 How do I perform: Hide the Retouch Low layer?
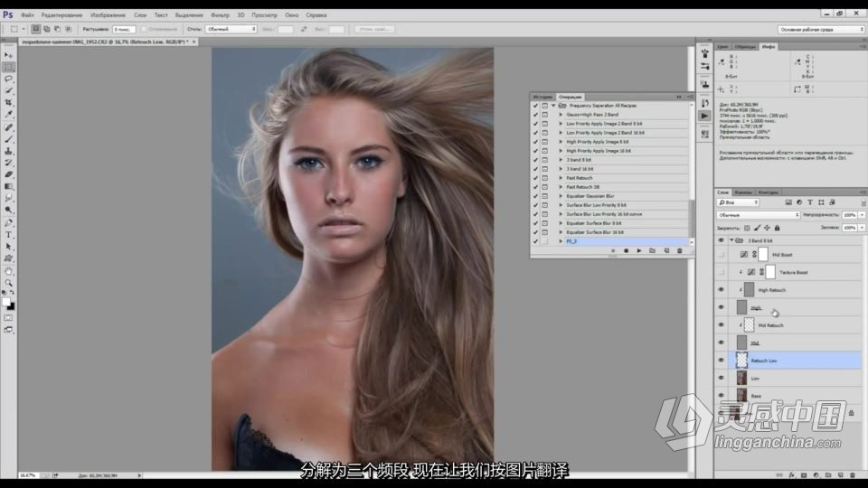pyautogui.click(x=721, y=361)
